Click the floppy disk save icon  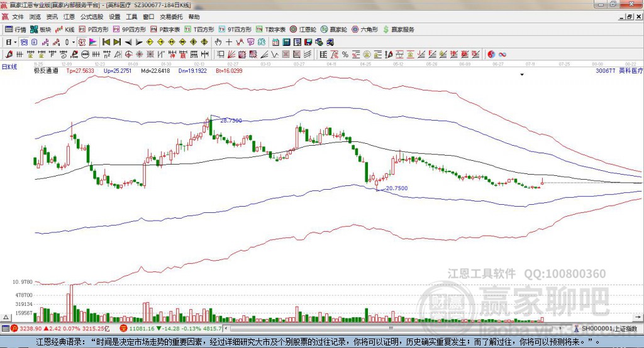click(x=308, y=42)
